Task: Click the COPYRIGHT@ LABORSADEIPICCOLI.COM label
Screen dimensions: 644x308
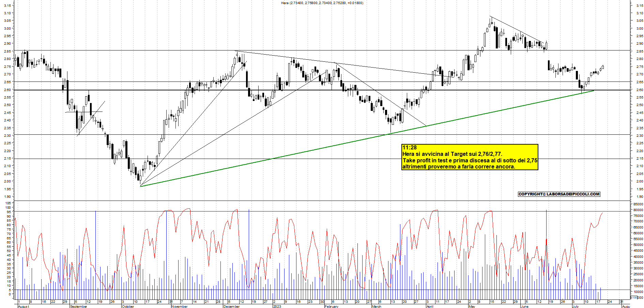Action: (x=559, y=194)
